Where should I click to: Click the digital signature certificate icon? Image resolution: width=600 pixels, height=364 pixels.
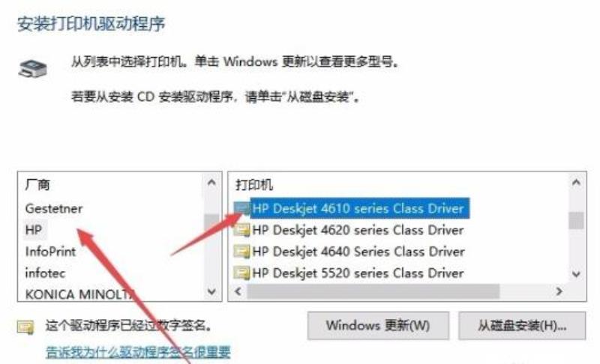pos(25,327)
